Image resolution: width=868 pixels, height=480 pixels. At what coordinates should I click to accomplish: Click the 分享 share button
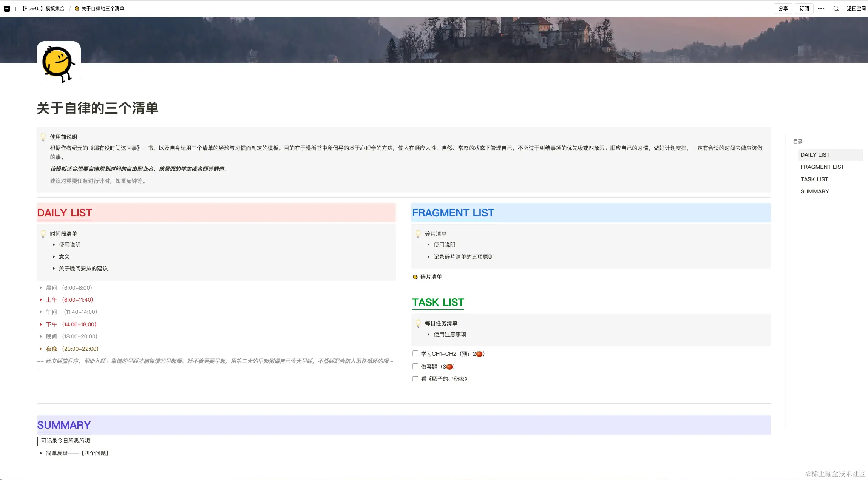(x=783, y=8)
